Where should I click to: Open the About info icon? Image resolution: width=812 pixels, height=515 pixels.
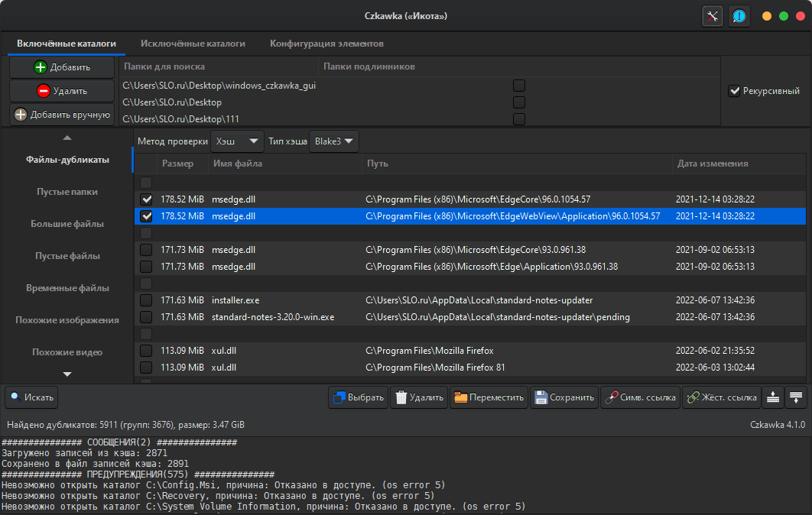[739, 16]
